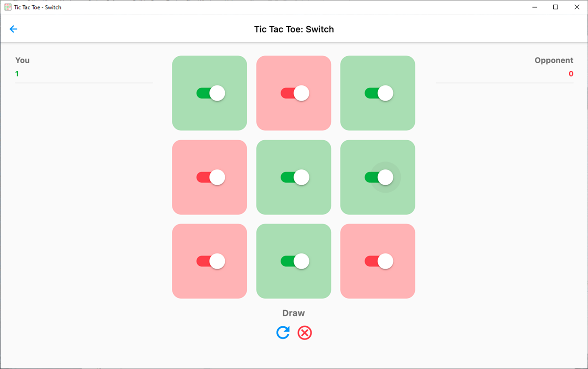
Task: Turn the bottom-left red switch
Action: click(x=209, y=261)
